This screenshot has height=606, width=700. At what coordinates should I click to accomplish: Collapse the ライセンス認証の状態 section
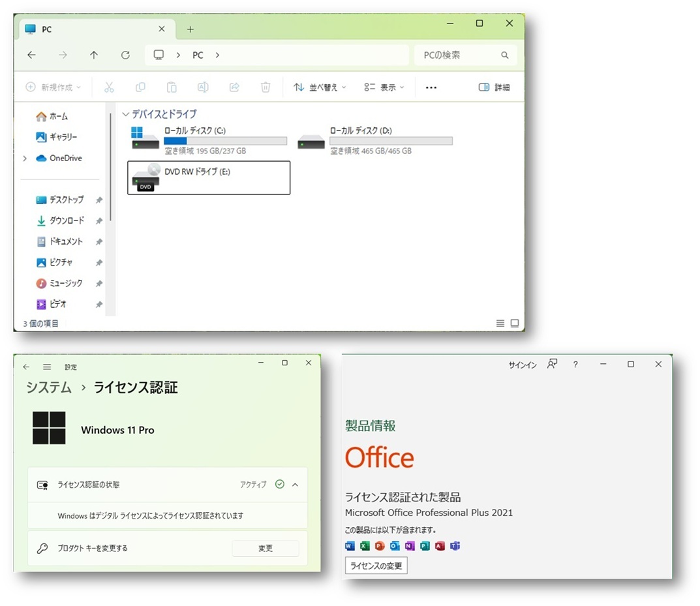click(x=295, y=485)
